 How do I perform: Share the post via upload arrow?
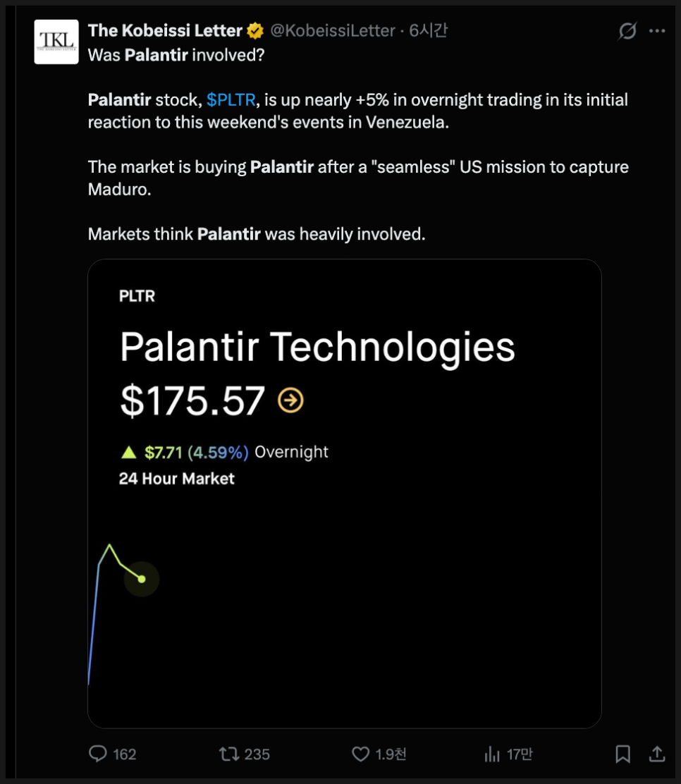point(656,754)
